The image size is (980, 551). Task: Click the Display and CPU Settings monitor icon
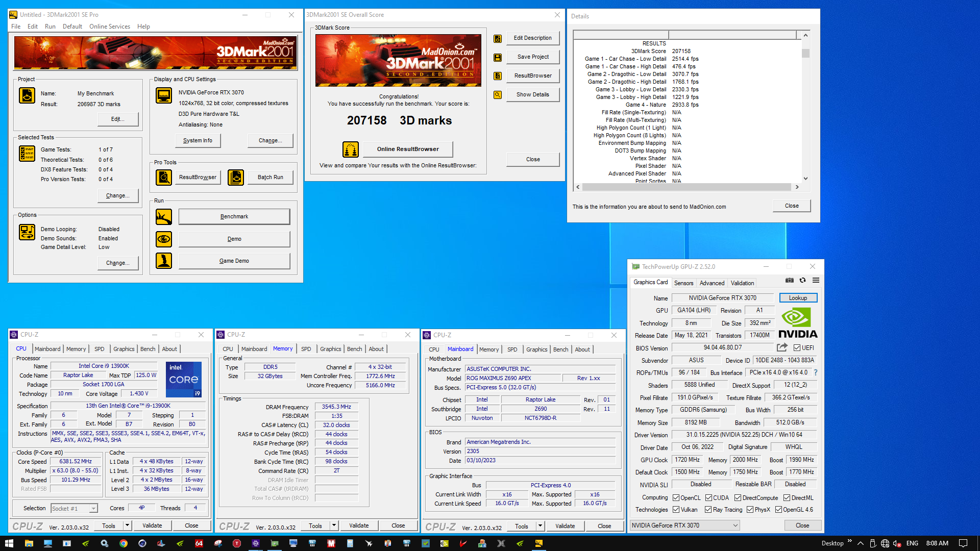click(x=164, y=95)
